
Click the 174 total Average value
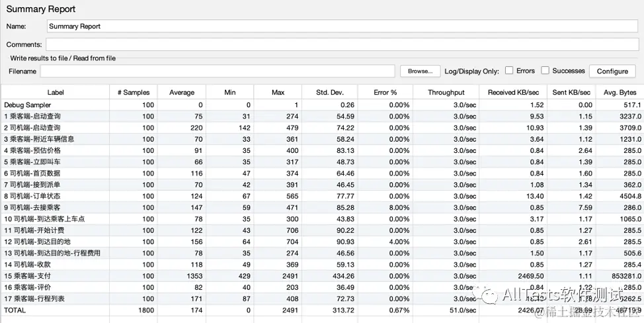[x=197, y=310]
